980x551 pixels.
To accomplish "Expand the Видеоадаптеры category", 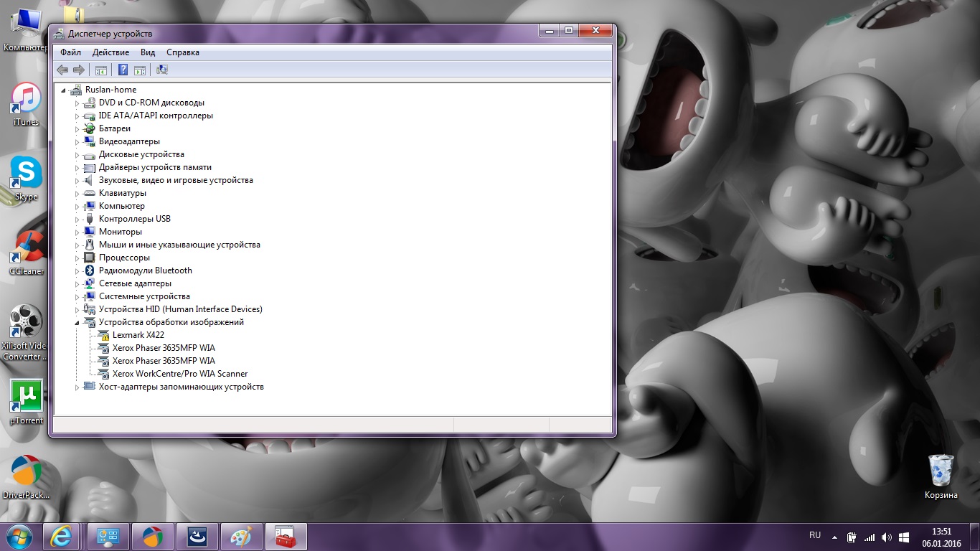I will tap(77, 142).
